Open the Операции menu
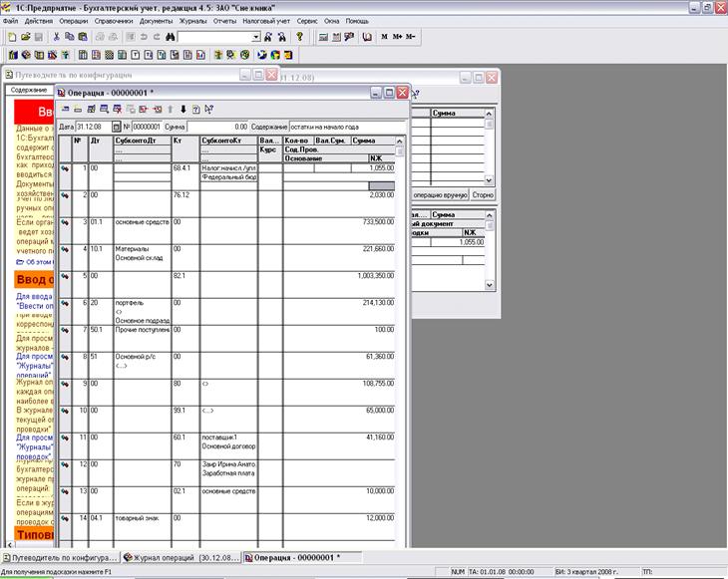Image resolution: width=728 pixels, height=579 pixels. [74, 21]
